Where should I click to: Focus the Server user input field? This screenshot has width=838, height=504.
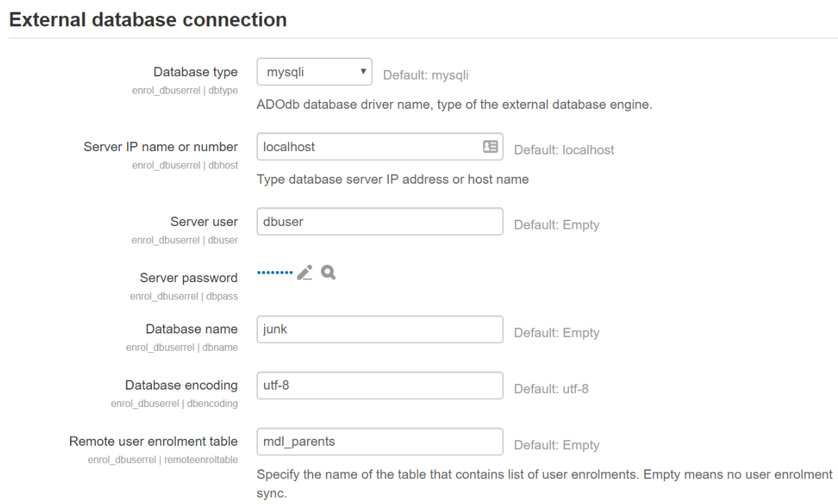point(380,222)
